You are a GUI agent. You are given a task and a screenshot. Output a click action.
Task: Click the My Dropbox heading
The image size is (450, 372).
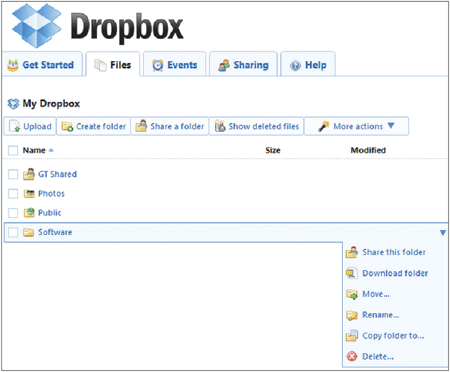click(x=51, y=104)
